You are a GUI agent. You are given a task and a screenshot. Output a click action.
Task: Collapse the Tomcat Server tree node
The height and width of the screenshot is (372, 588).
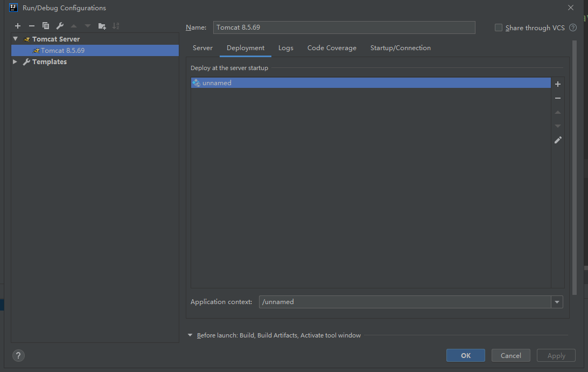click(16, 39)
